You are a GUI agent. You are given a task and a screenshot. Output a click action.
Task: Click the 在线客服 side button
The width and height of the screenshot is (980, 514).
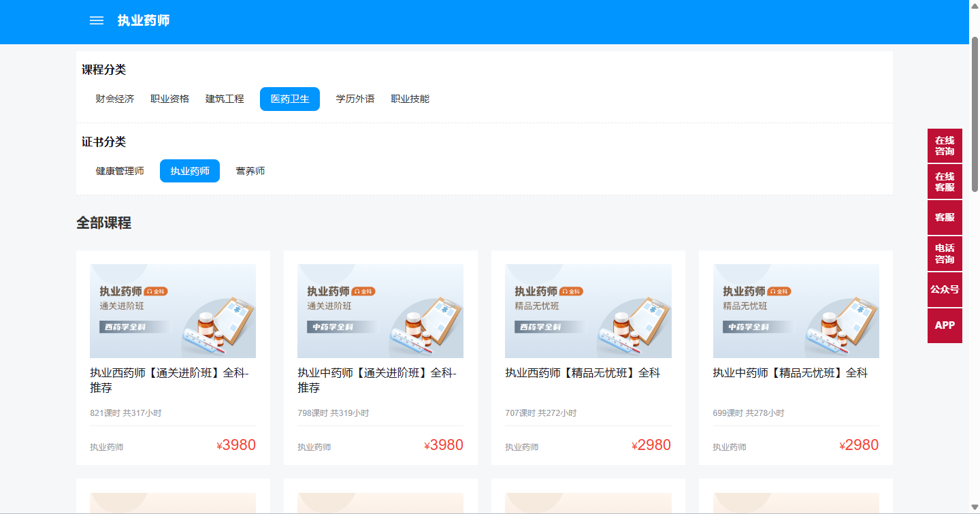coord(945,182)
